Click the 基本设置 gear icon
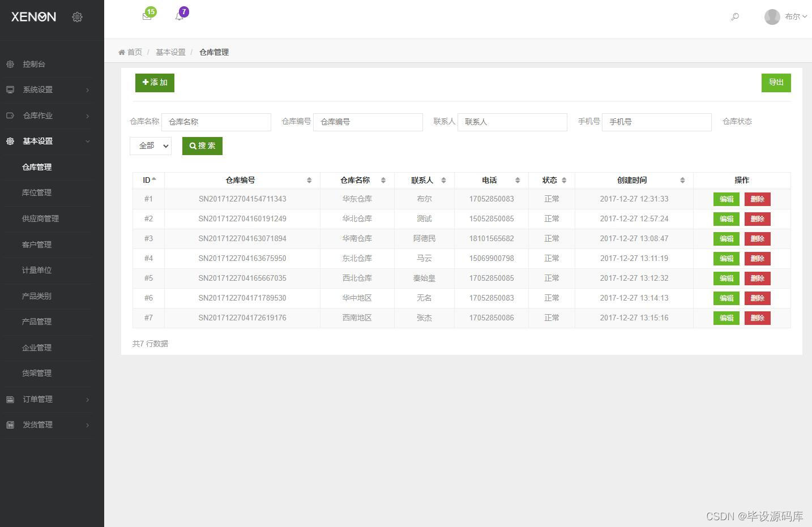812x527 pixels. click(10, 141)
